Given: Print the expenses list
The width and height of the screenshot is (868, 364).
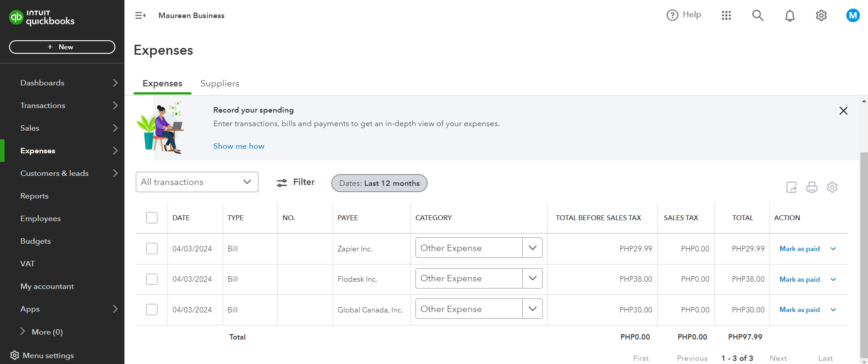Looking at the screenshot, I should coord(812,187).
